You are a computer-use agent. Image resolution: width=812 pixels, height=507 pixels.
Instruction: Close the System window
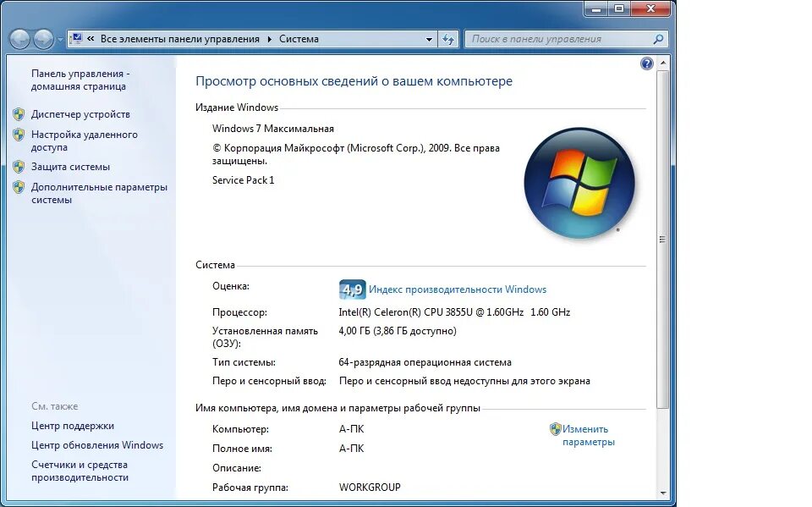(x=651, y=8)
